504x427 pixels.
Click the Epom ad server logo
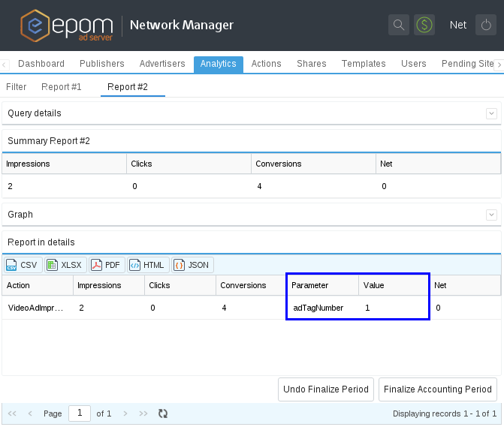67,26
